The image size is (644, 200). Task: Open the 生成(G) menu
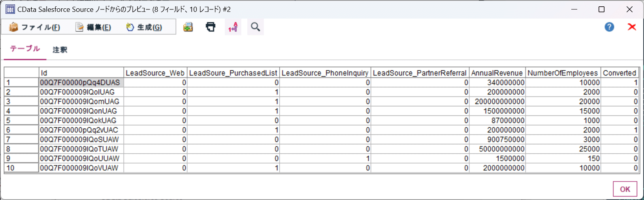(144, 27)
